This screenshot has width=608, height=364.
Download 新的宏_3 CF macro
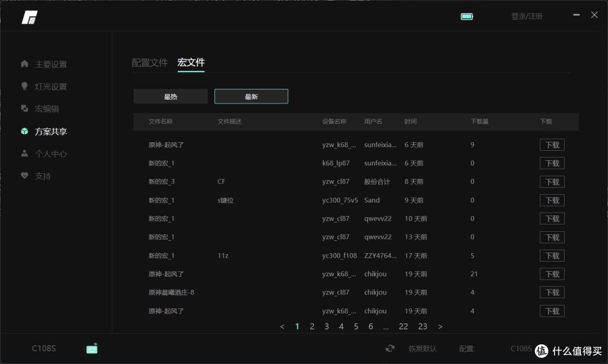click(552, 182)
